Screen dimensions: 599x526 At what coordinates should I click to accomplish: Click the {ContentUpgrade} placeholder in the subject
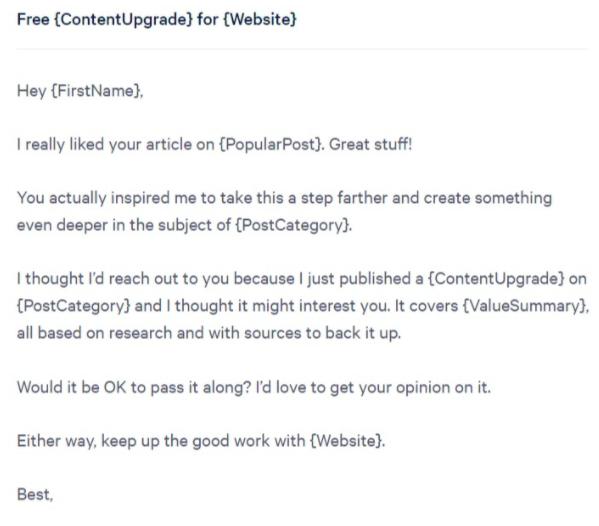[x=124, y=19]
